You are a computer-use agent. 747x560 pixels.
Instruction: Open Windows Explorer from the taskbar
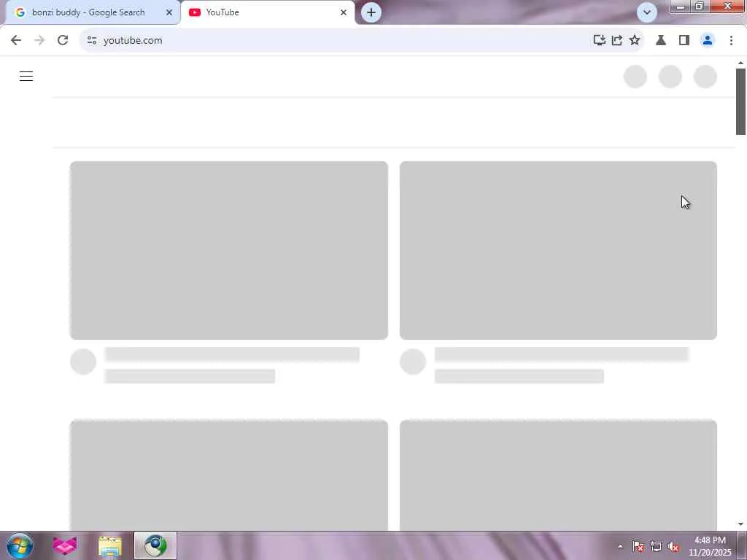coord(110,545)
